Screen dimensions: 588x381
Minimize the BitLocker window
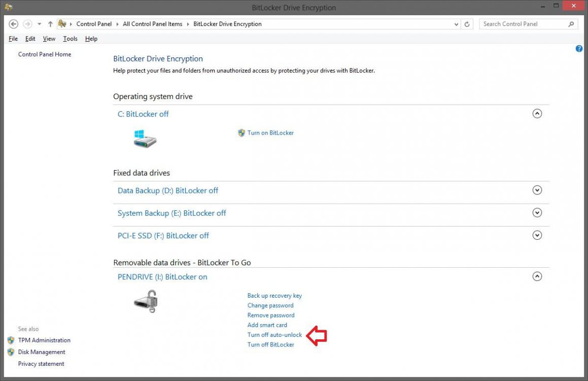[543, 7]
